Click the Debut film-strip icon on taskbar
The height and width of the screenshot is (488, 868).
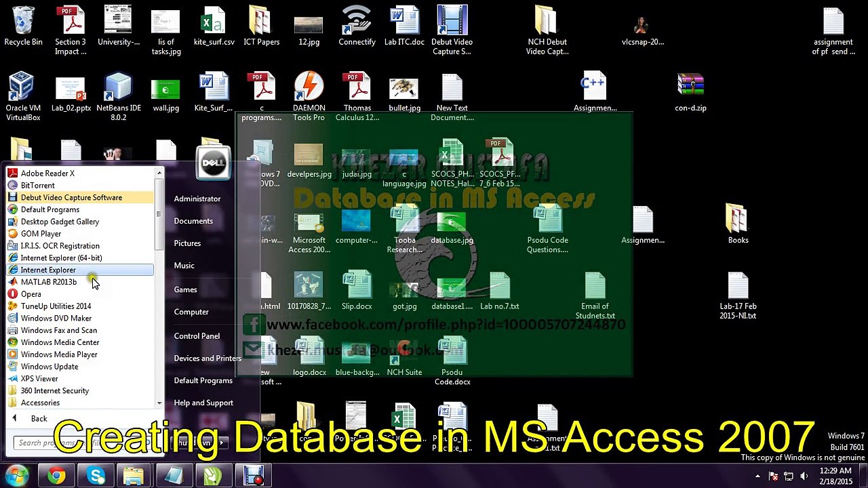click(254, 476)
